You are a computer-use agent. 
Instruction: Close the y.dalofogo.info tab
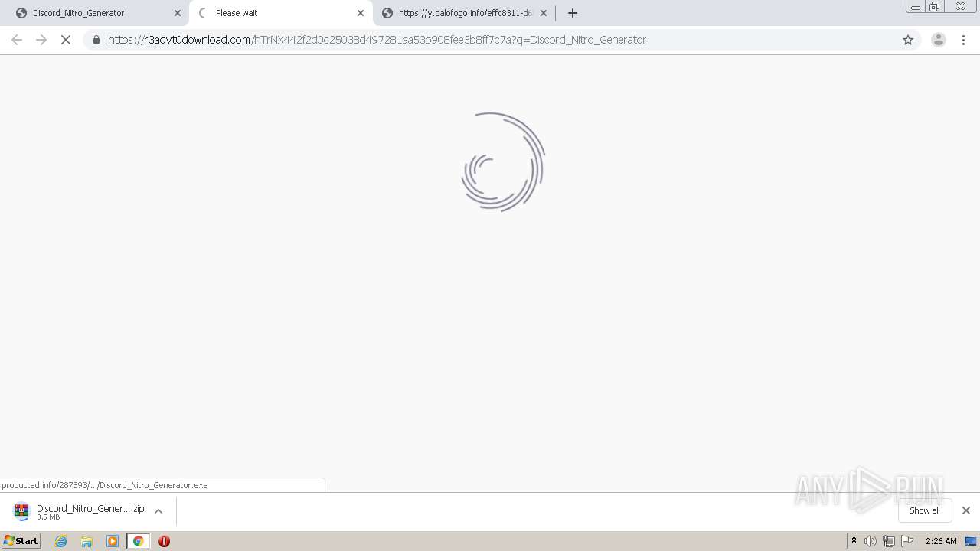click(x=544, y=13)
